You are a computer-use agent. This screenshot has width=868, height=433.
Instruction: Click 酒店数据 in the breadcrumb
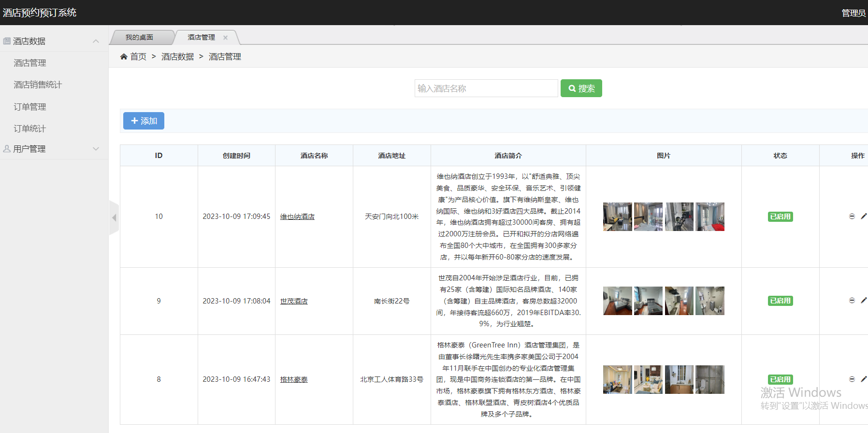[x=177, y=57]
